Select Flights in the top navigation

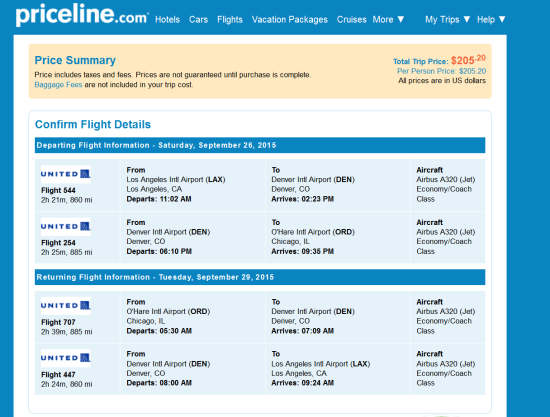230,19
